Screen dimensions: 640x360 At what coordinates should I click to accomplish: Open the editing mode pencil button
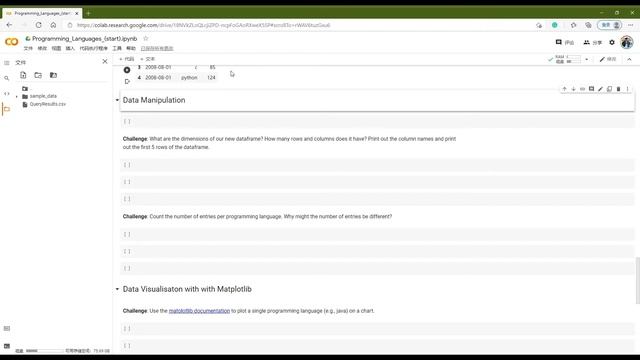point(608,59)
